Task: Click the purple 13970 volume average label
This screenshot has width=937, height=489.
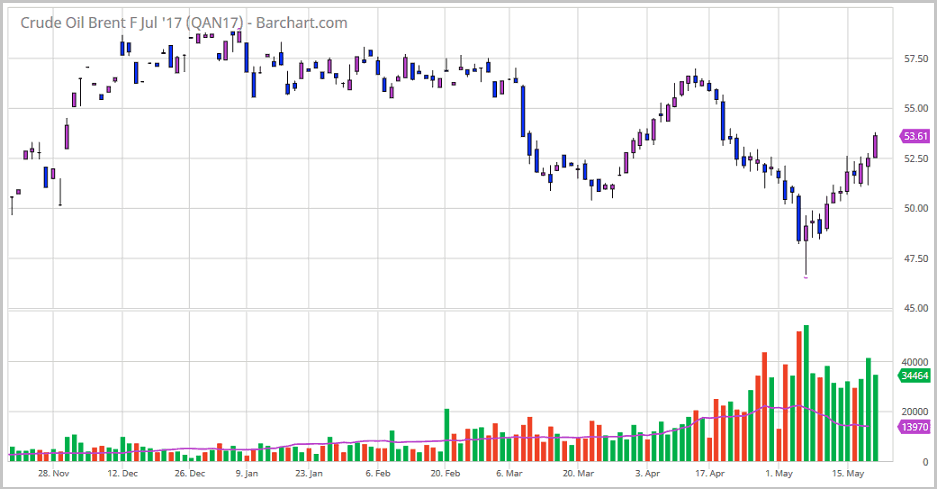Action: [914, 427]
